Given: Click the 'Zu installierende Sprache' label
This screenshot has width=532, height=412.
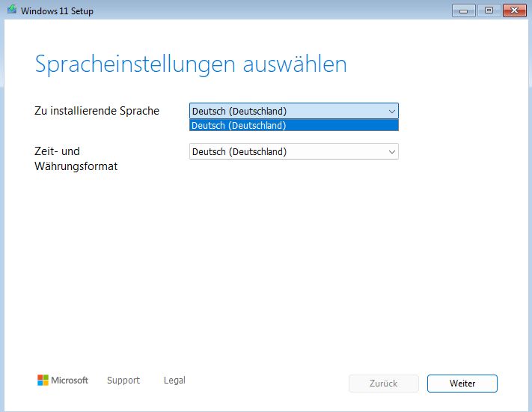Looking at the screenshot, I should point(97,111).
